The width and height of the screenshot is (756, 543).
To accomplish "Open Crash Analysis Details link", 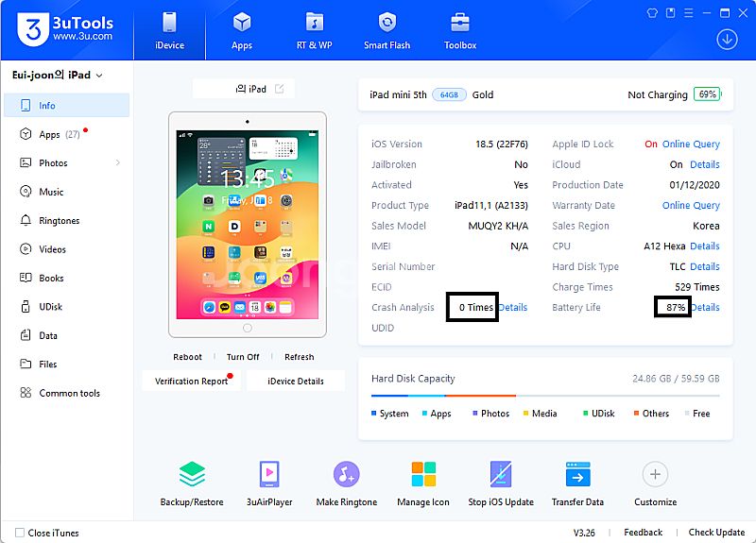I will pos(513,308).
